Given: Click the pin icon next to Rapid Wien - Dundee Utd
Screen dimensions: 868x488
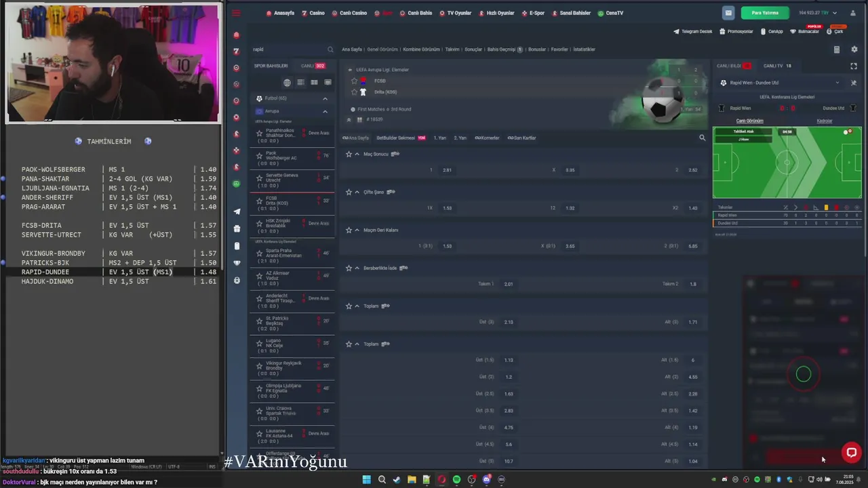Looking at the screenshot, I should click(854, 83).
